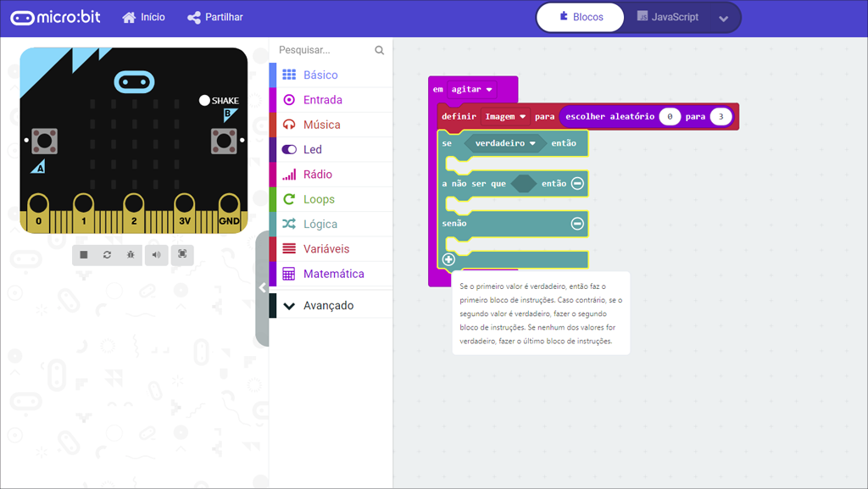Click the empty condition slot in 'a não ser que'
This screenshot has height=489, width=868.
pyautogui.click(x=523, y=183)
